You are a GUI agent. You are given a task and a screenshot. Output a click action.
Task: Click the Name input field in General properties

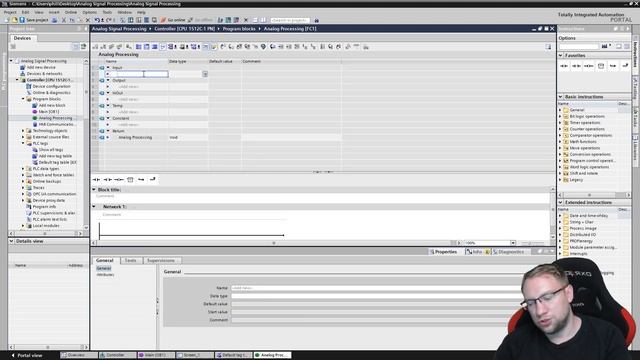[377, 288]
